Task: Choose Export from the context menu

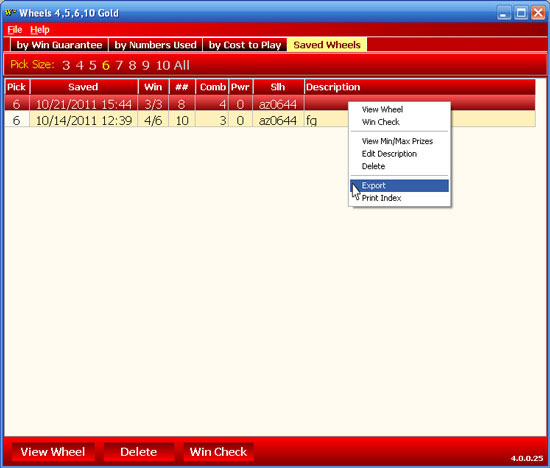Action: tap(400, 186)
